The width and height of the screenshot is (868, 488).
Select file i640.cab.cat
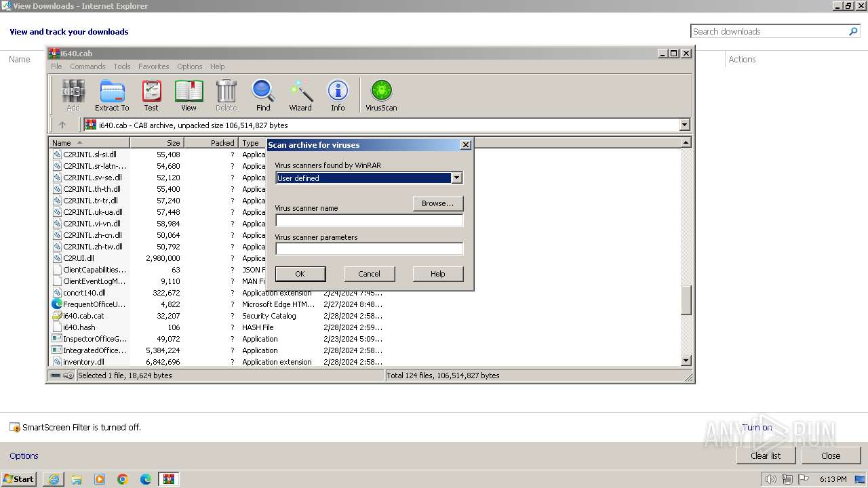point(83,316)
